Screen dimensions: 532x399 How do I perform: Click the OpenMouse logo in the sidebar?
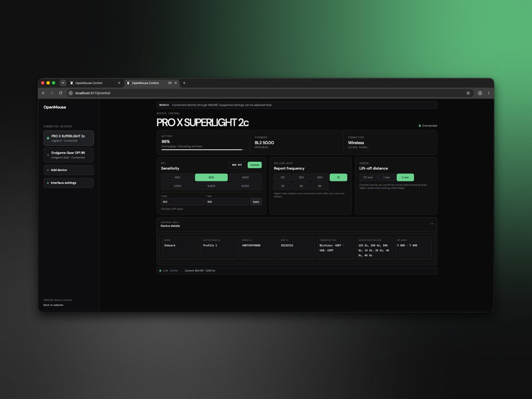[x=55, y=107]
